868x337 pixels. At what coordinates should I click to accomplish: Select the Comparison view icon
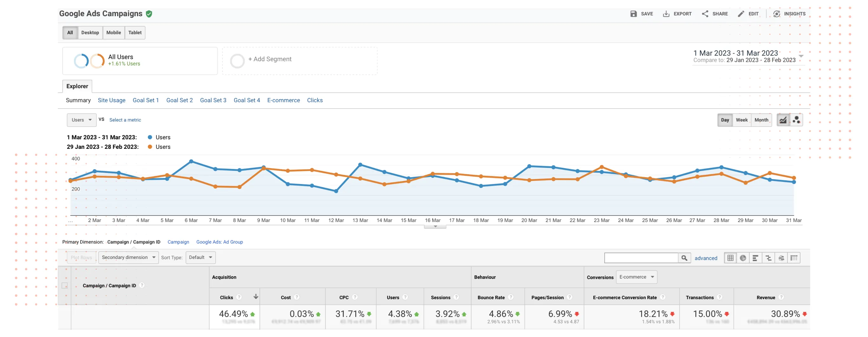coord(768,258)
